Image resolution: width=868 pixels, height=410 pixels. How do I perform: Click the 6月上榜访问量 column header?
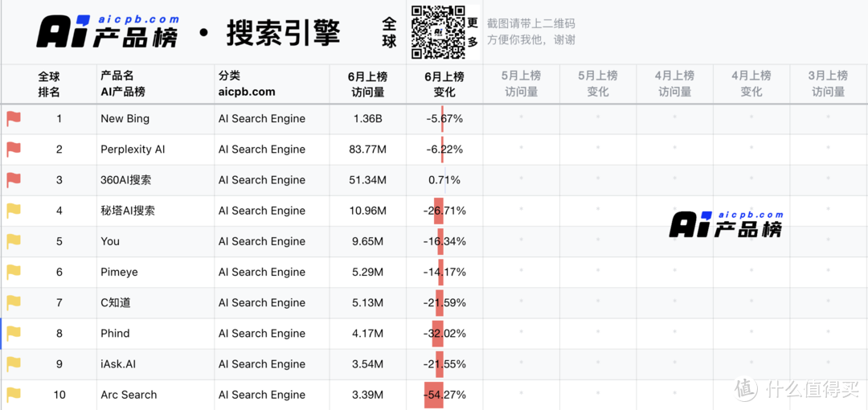[x=368, y=84]
